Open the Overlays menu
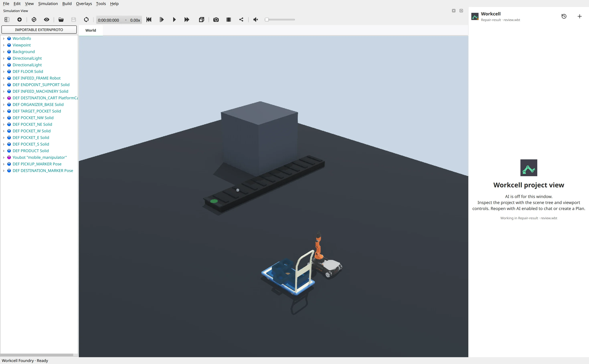This screenshot has height=364, width=589. [84, 4]
